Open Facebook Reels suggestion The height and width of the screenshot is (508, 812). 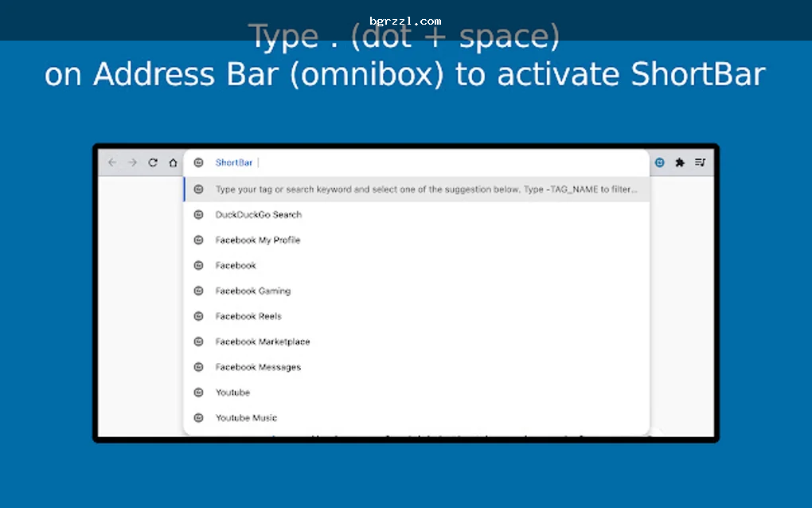coord(417,316)
